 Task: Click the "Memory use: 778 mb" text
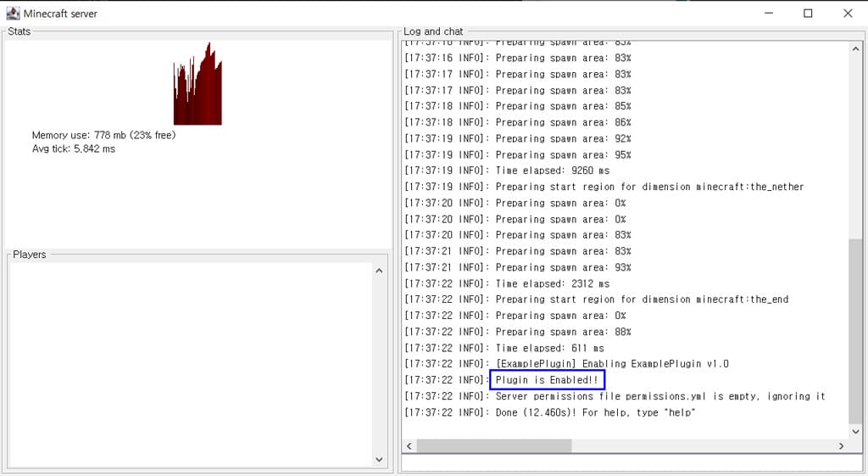click(103, 135)
